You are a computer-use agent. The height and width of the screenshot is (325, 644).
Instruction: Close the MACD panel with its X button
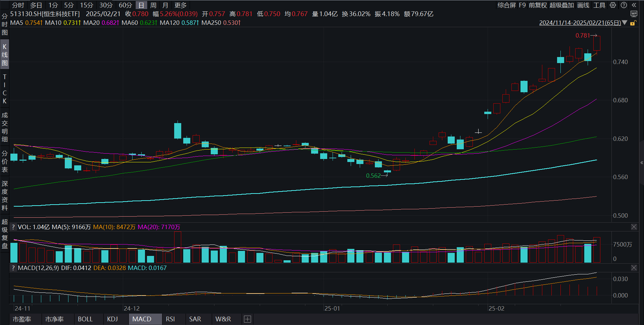[x=634, y=268]
